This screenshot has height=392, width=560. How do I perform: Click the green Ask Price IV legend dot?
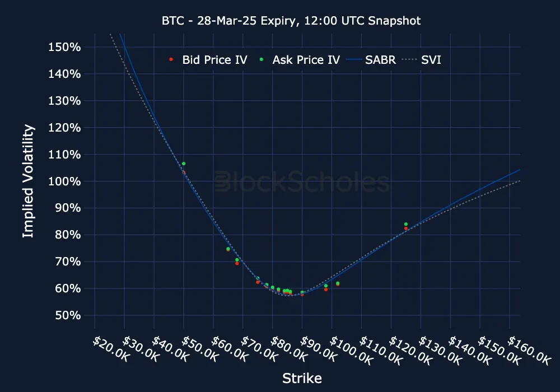pyautogui.click(x=261, y=59)
